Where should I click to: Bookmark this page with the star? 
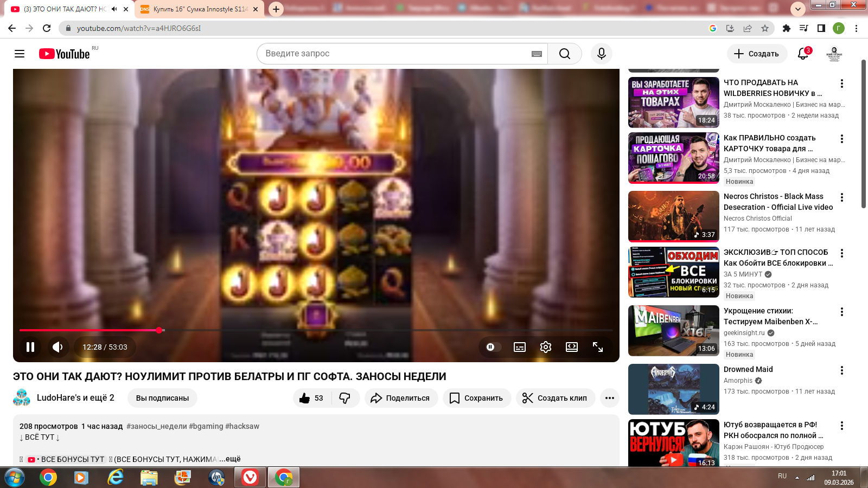[x=765, y=28]
